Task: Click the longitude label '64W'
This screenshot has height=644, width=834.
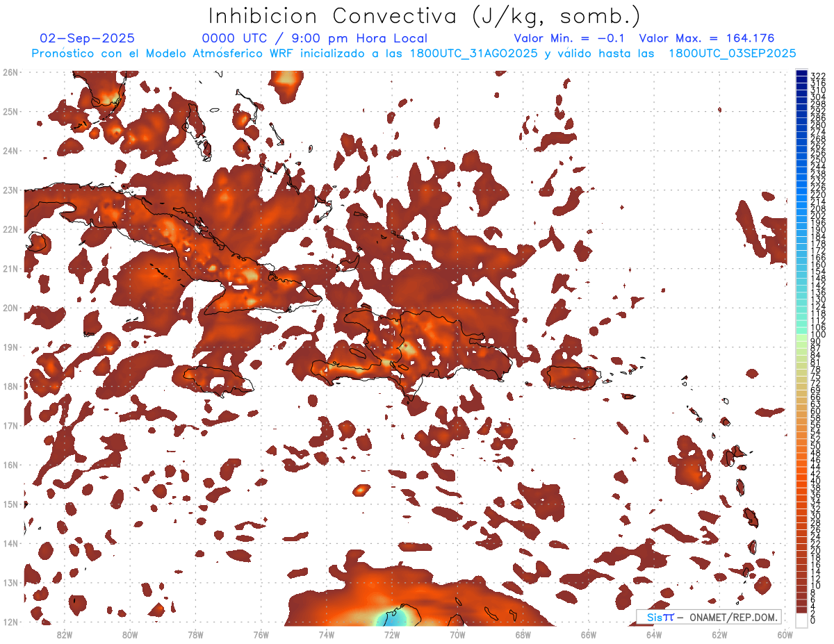Action: coord(654,634)
